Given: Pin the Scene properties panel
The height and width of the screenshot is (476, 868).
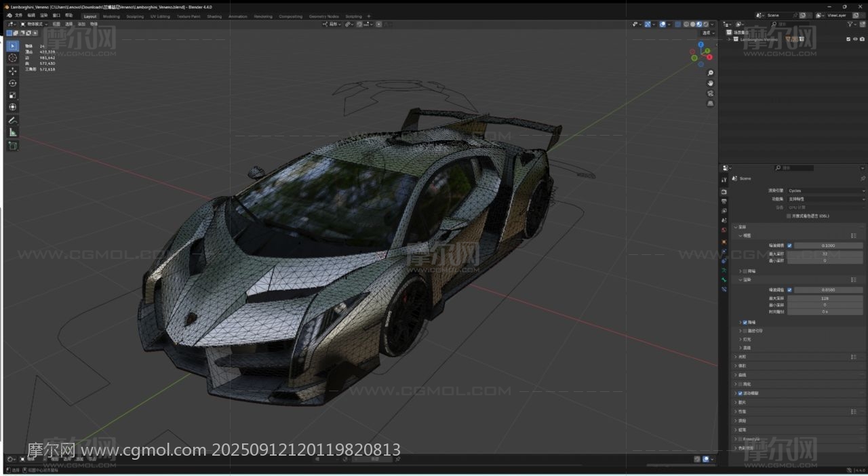Looking at the screenshot, I should [863, 178].
